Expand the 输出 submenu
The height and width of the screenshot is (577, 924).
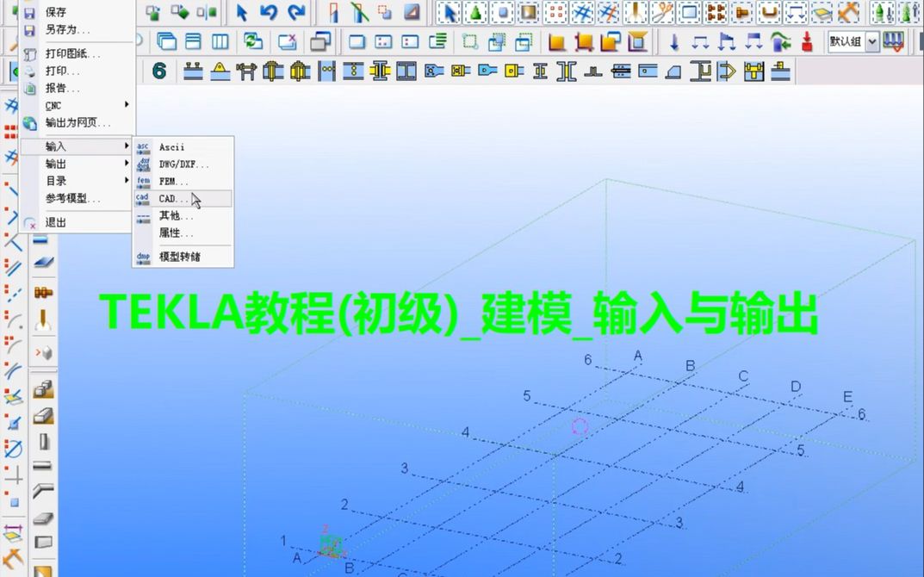coord(58,164)
